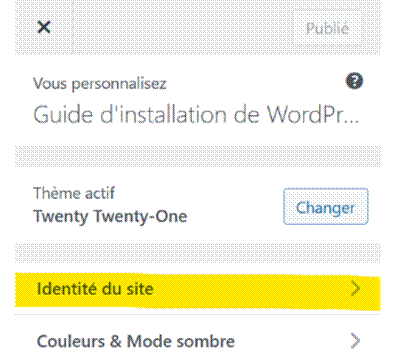Click the grey separator band below the site title

[198, 156]
